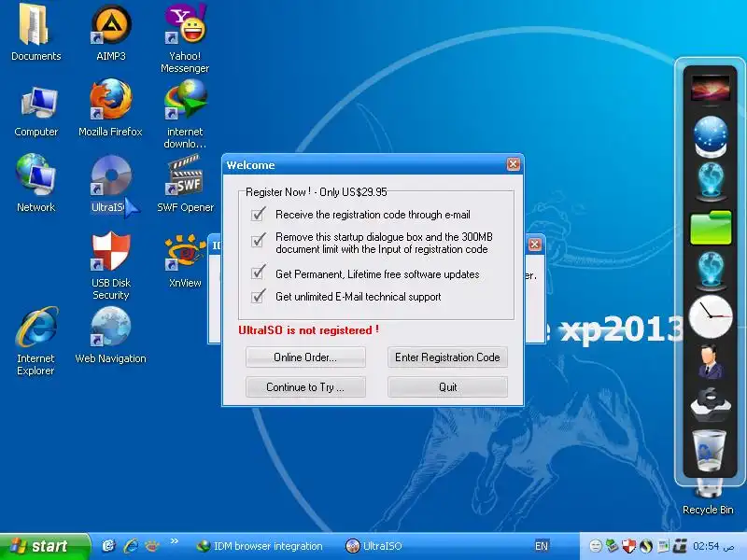
Task: Click the checkmark beside 'Remove this startup dialogue box'
Action: click(259, 240)
